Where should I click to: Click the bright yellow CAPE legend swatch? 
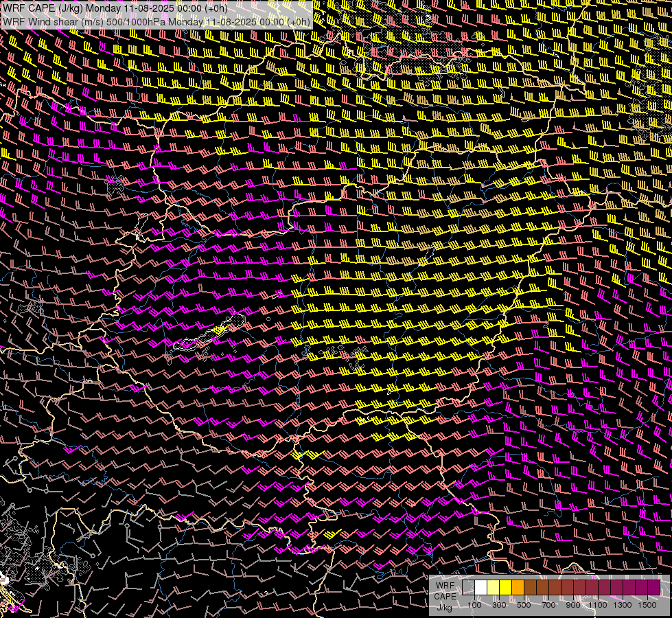point(505,587)
